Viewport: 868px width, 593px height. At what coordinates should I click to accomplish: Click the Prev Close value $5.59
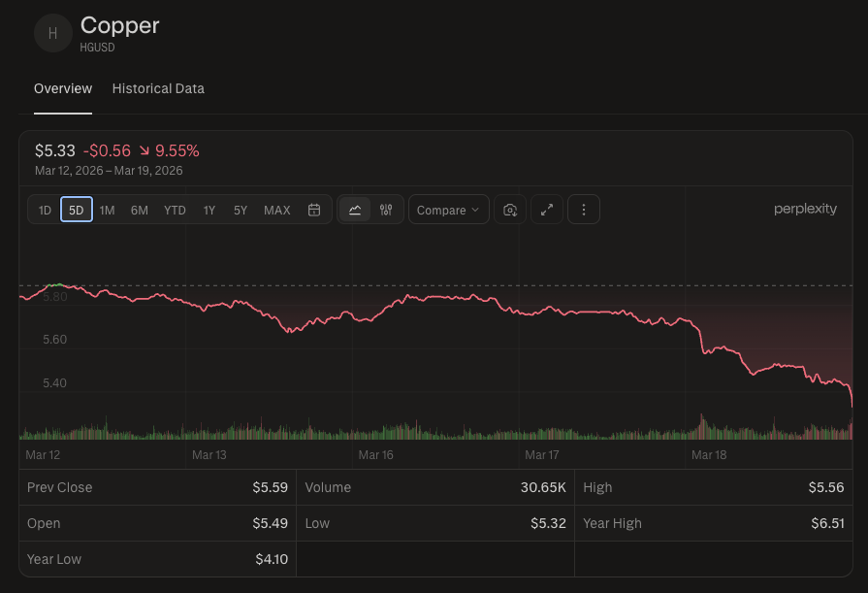coord(271,488)
